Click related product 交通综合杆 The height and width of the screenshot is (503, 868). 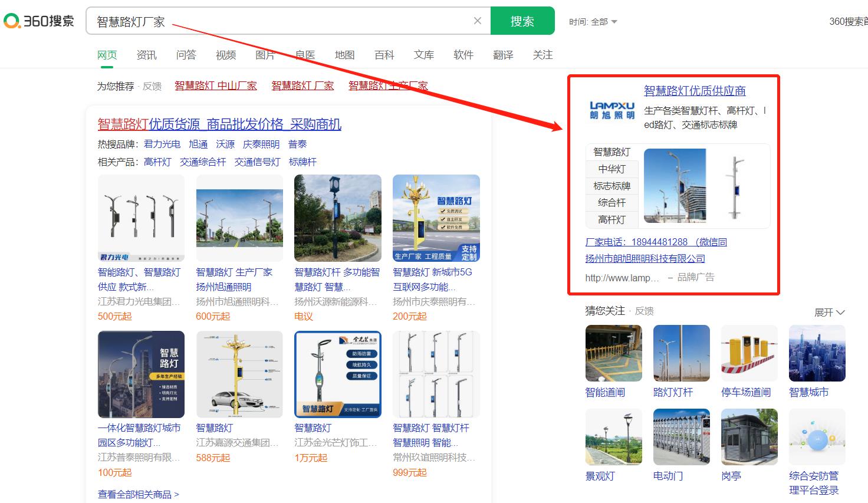[203, 162]
